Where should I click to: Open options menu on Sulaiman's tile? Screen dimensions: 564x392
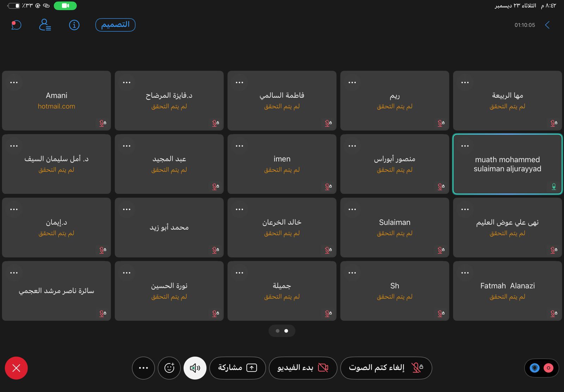pyautogui.click(x=352, y=209)
